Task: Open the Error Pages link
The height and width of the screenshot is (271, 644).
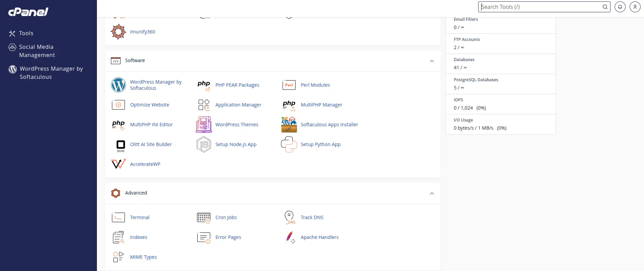Action: pyautogui.click(x=228, y=237)
